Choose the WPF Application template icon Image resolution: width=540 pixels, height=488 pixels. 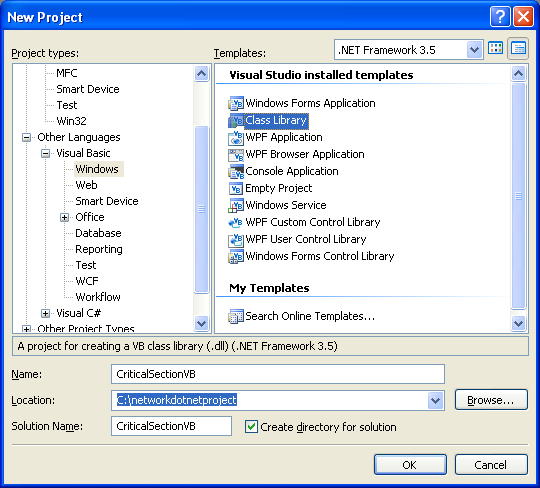(x=236, y=137)
